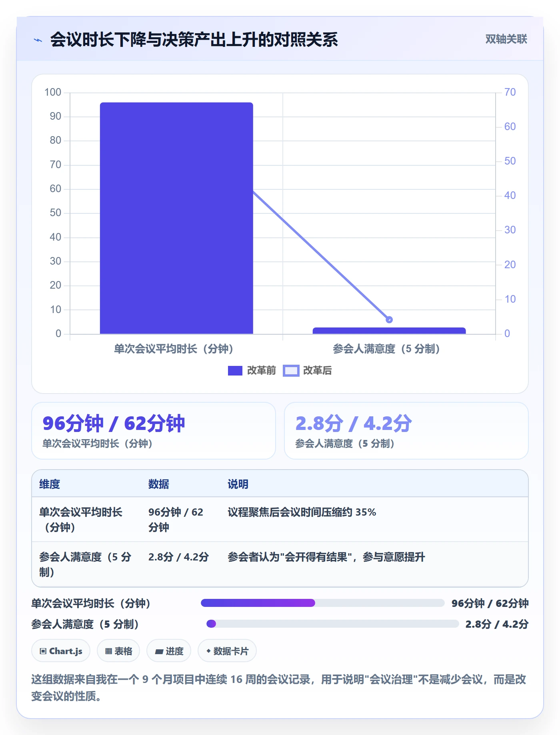This screenshot has width=560, height=735.
Task: Click the 表格 tag chip
Action: click(118, 651)
